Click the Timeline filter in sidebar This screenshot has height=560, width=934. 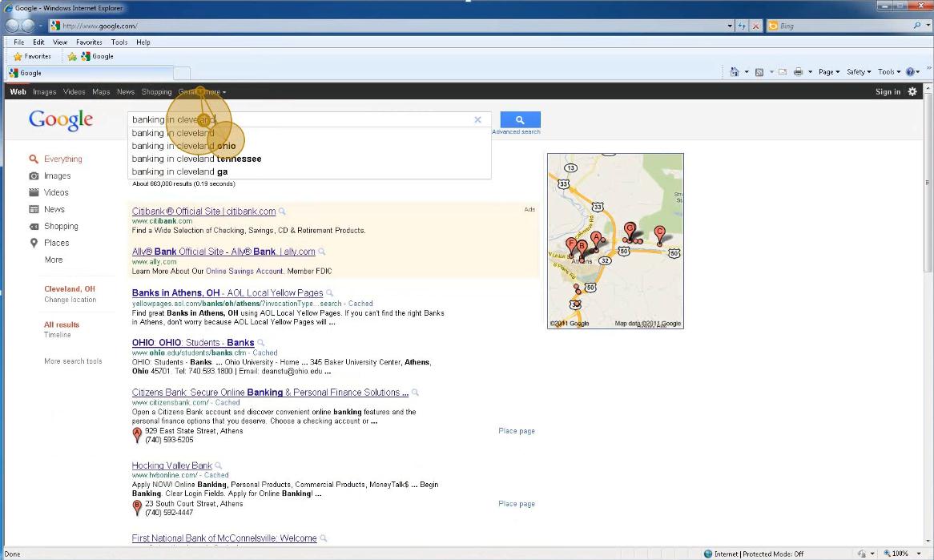[57, 335]
